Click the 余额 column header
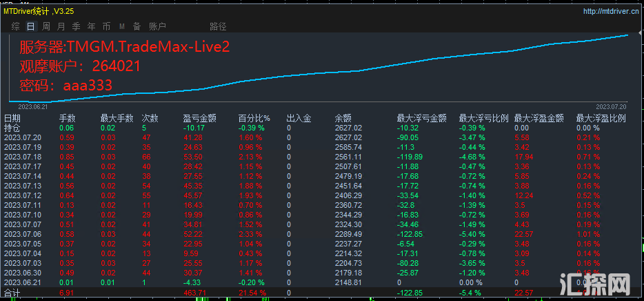The height and width of the screenshot is (301, 644). [343, 119]
